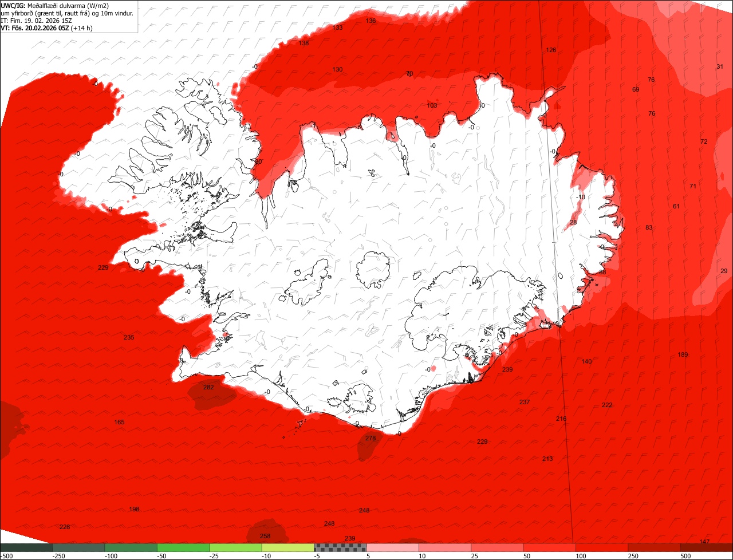Click the map value 103
This screenshot has width=733, height=560.
[x=432, y=106]
